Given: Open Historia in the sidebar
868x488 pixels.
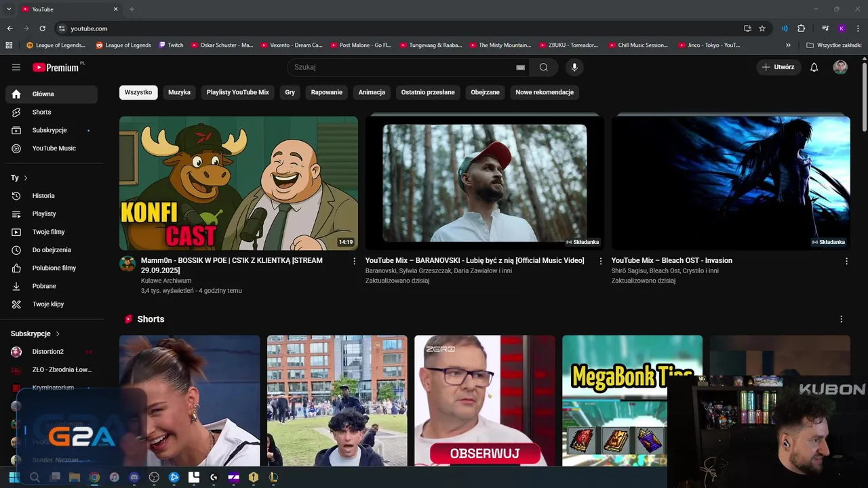Looking at the screenshot, I should click(x=52, y=196).
